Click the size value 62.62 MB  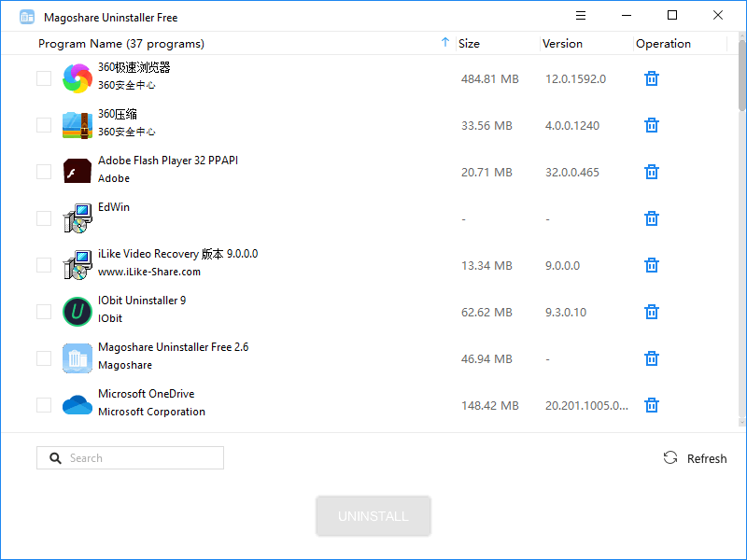pos(486,313)
